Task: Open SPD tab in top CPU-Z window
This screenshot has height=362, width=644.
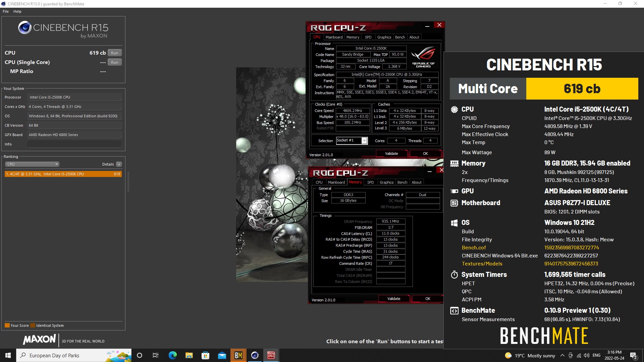Action: click(x=368, y=37)
